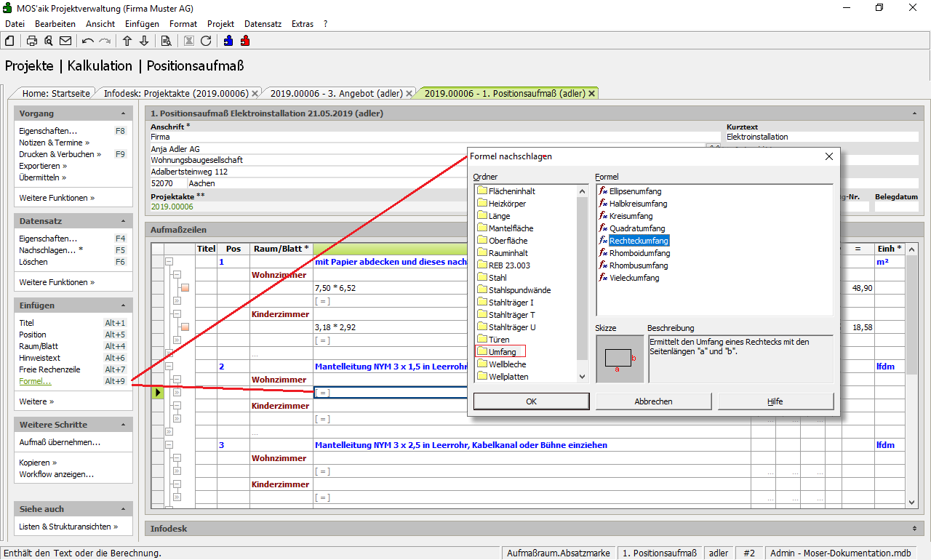Select the Kreisumfang formula
The image size is (931, 560).
631,216
